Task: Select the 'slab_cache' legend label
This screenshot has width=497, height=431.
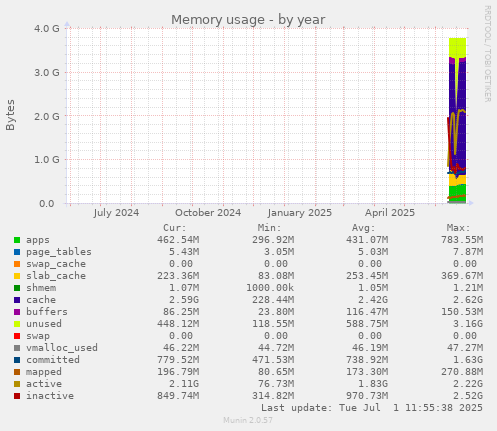Action: coord(56,276)
